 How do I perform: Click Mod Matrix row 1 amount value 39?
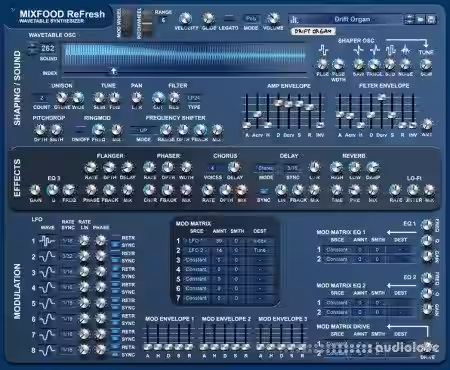(219, 241)
